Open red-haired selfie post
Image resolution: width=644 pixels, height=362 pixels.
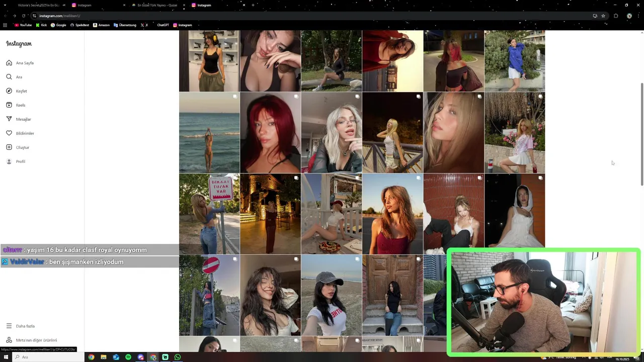270,133
